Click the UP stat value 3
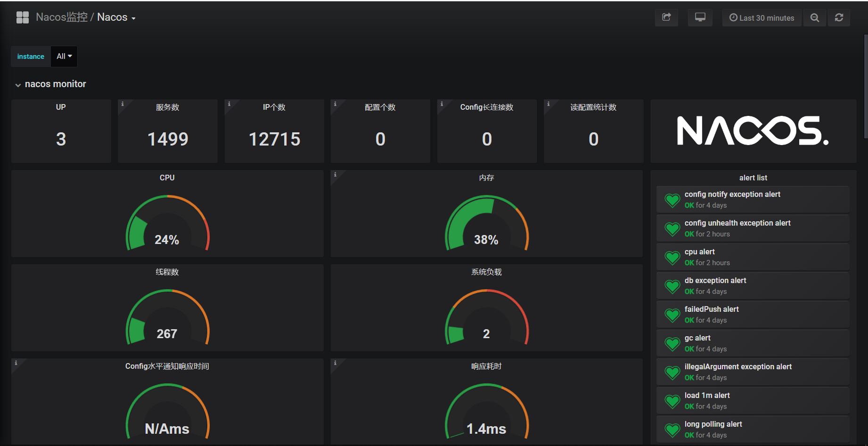The image size is (868, 446). [x=61, y=139]
